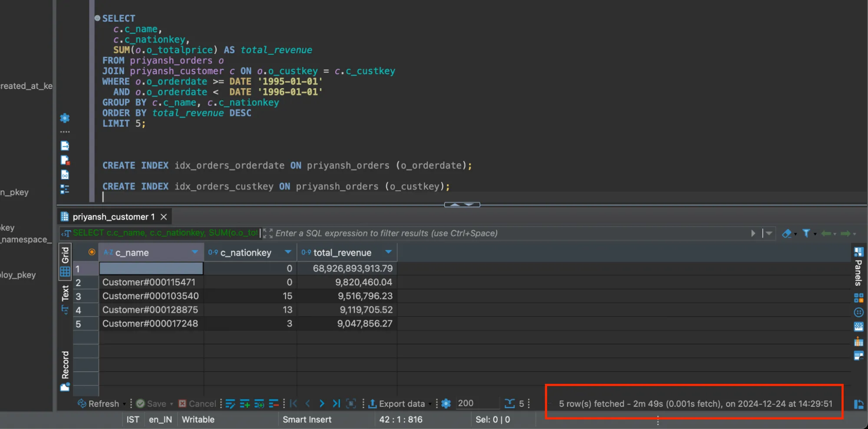868x429 pixels.
Task: Switch to the Text view tab
Action: [65, 300]
